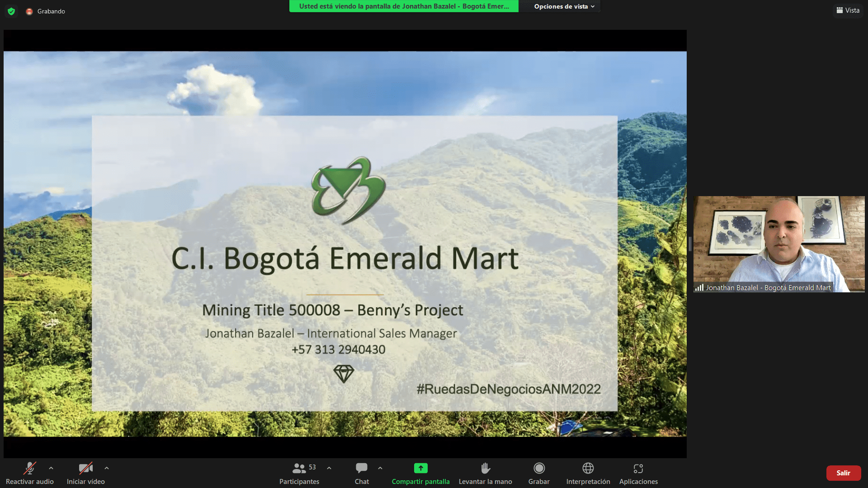868x488 pixels.
Task: Click the diamond icon on the slide
Action: pyautogui.click(x=344, y=374)
